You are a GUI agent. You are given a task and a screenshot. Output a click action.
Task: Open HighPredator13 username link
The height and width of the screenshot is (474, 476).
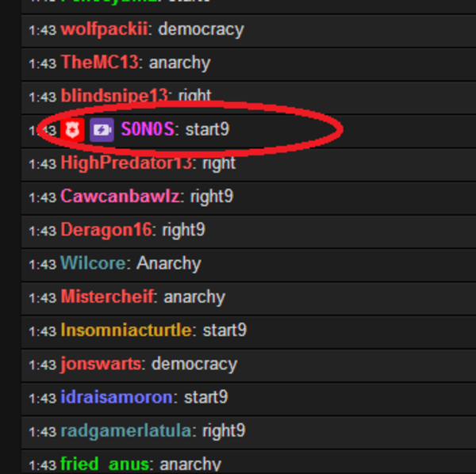(126, 163)
